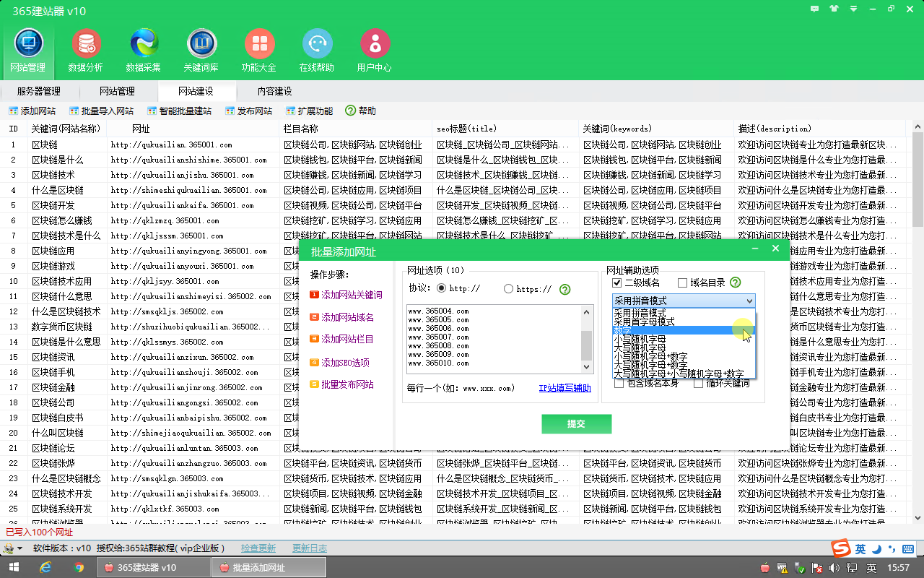Click the 帮助 toolbar button

coord(361,111)
